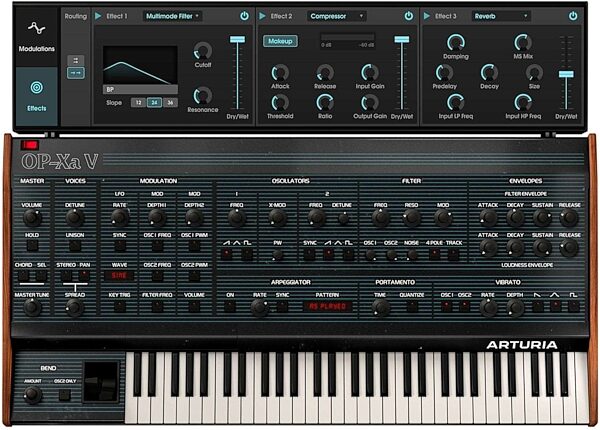Toggle Effect 1 power button
600x430 pixels.
click(244, 16)
